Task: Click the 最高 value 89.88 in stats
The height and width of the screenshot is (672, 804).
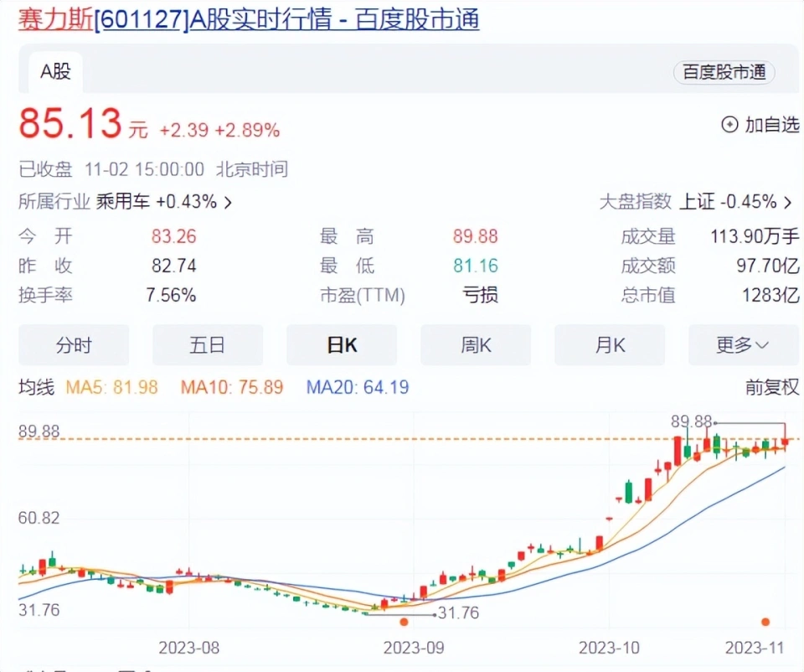Action: tap(476, 236)
